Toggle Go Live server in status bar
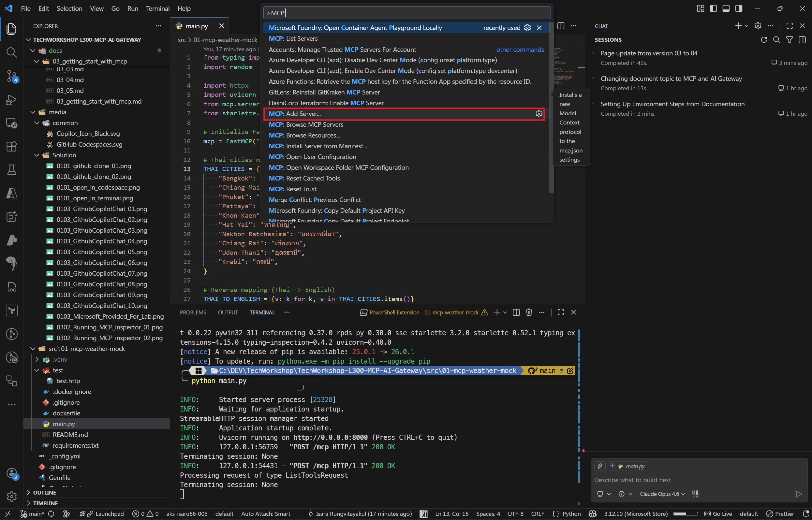 tap(718, 513)
